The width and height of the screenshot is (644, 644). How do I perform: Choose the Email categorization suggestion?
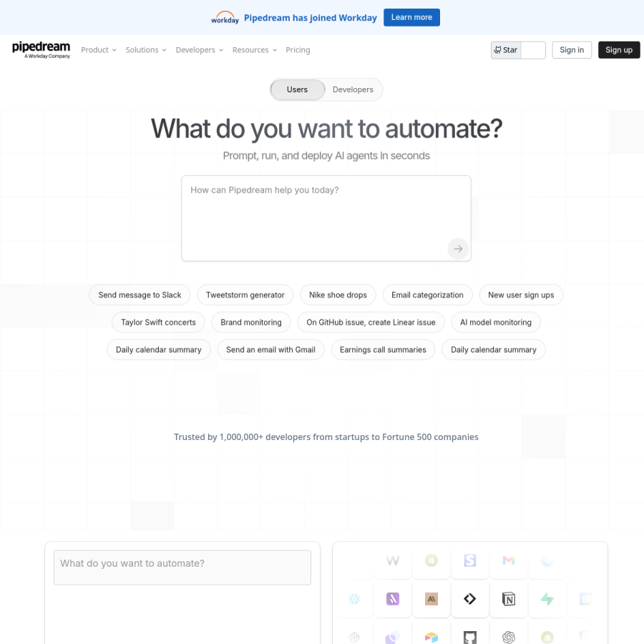point(427,295)
